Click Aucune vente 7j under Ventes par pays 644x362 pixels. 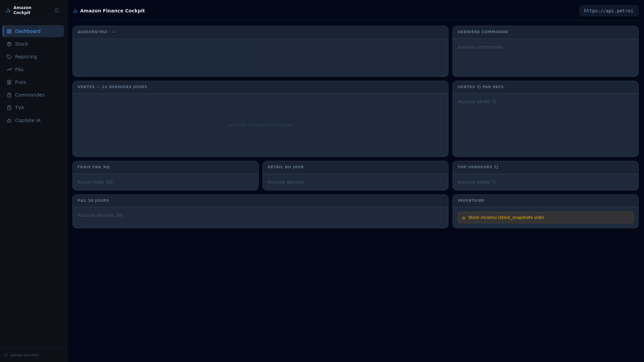[477, 102]
